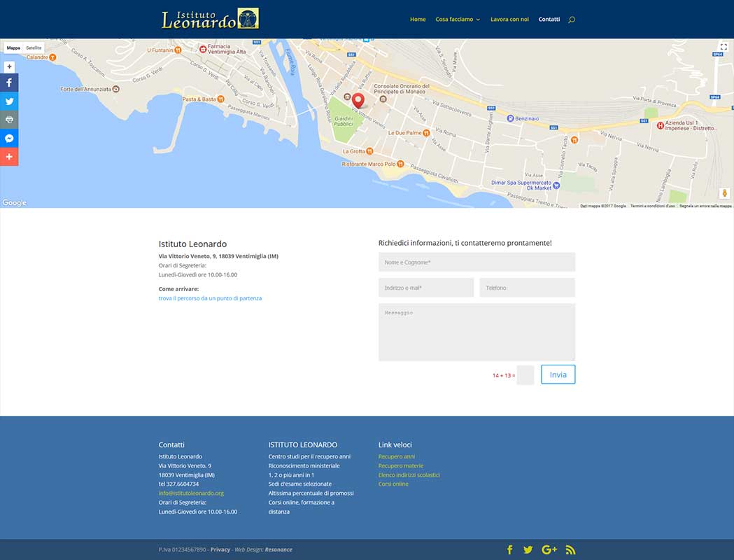
Task: Select the Pasta & Basta restaurant marker
Action: tap(221, 99)
